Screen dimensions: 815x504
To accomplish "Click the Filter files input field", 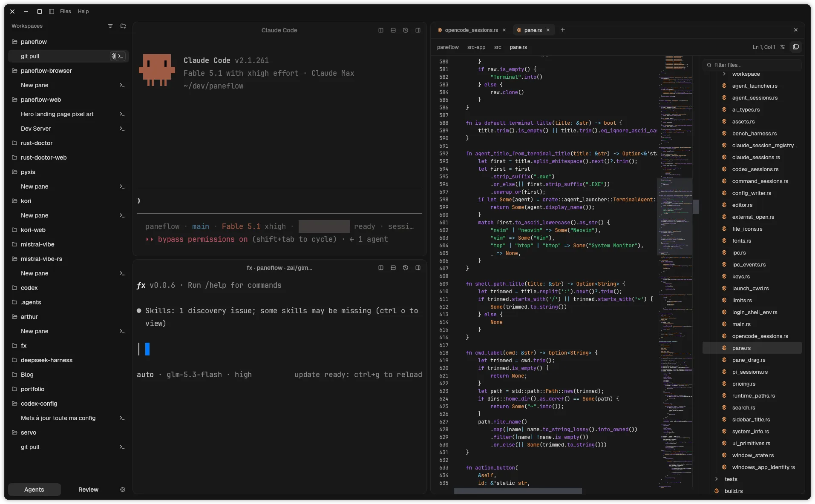I will coord(752,65).
